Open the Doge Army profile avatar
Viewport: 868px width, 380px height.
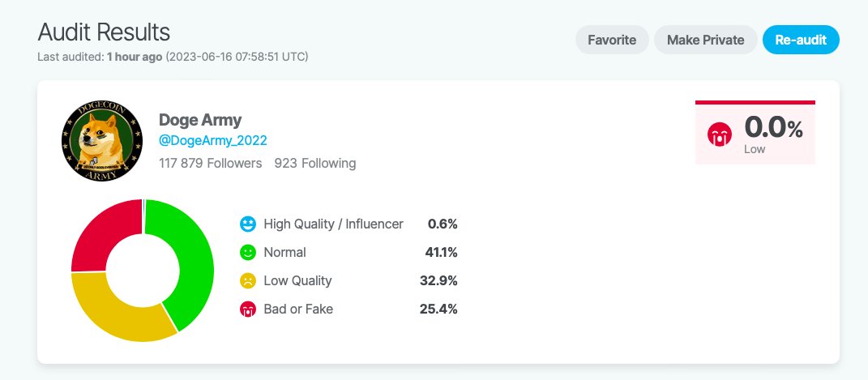(102, 140)
